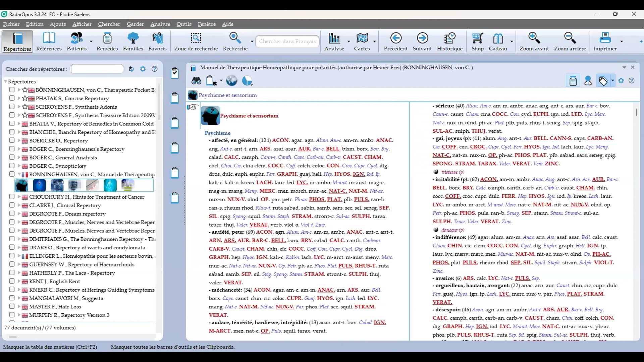Check the CLARKE J., Clinical Repertory checkbox
Image resolution: width=644 pixels, height=362 pixels.
point(12,205)
